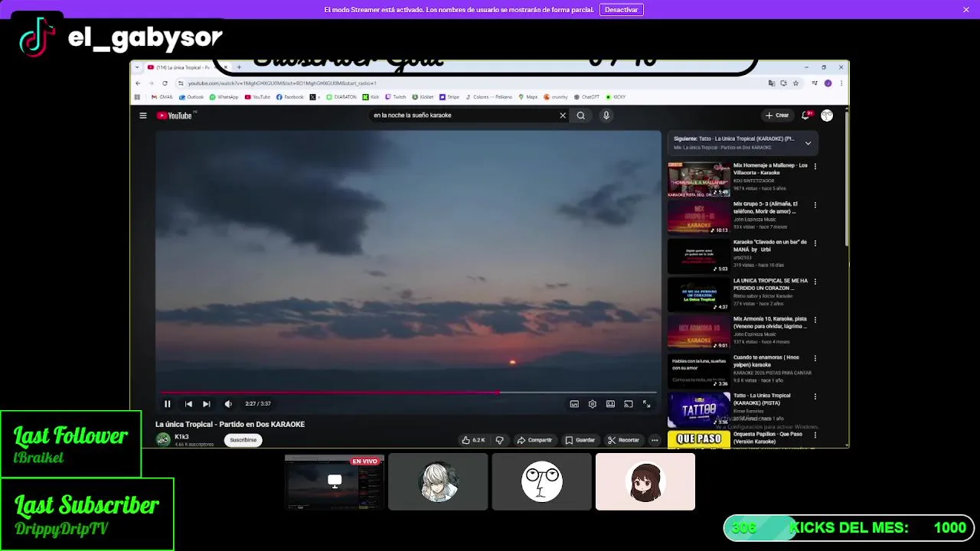Toggle subtitles in the player

[x=574, y=404]
